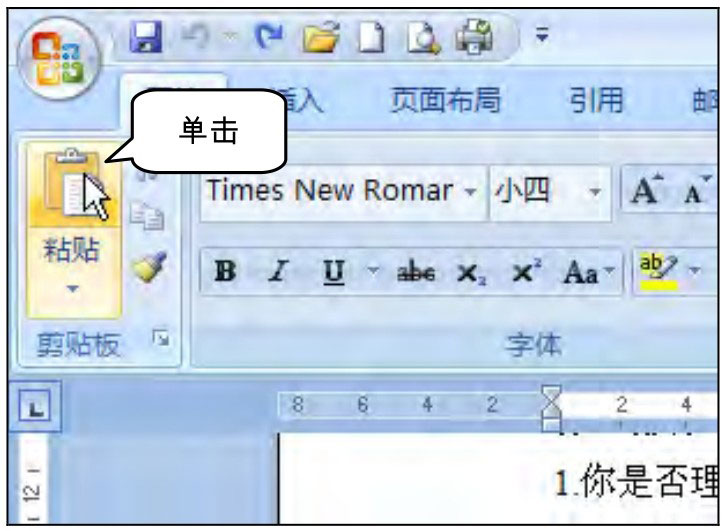
Task: Grow font with the larger A
Action: click(x=647, y=191)
